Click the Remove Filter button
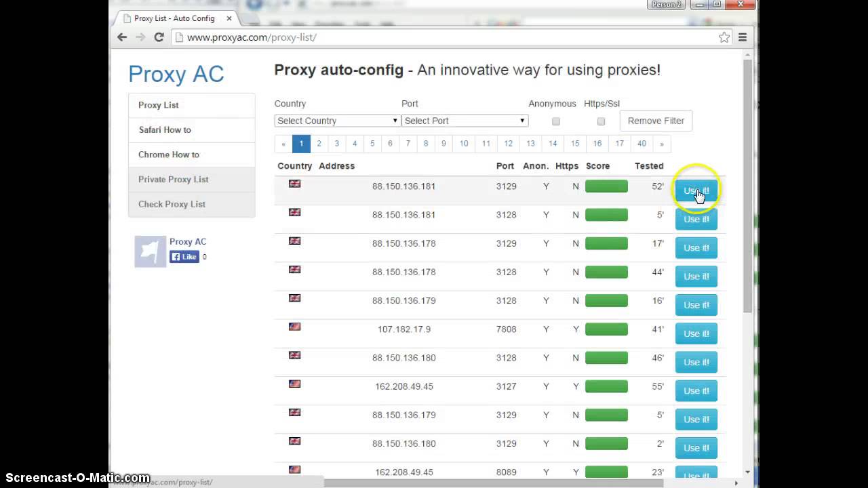Image resolution: width=868 pixels, height=488 pixels. pos(656,121)
